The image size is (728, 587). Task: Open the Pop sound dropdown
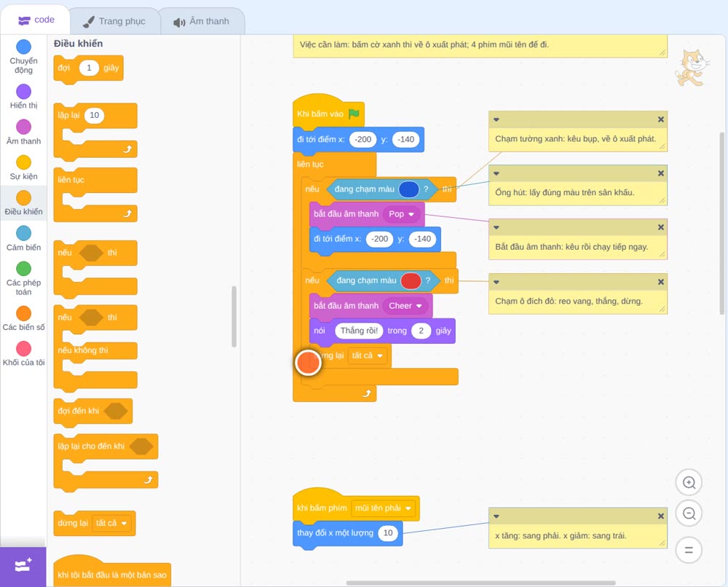402,214
